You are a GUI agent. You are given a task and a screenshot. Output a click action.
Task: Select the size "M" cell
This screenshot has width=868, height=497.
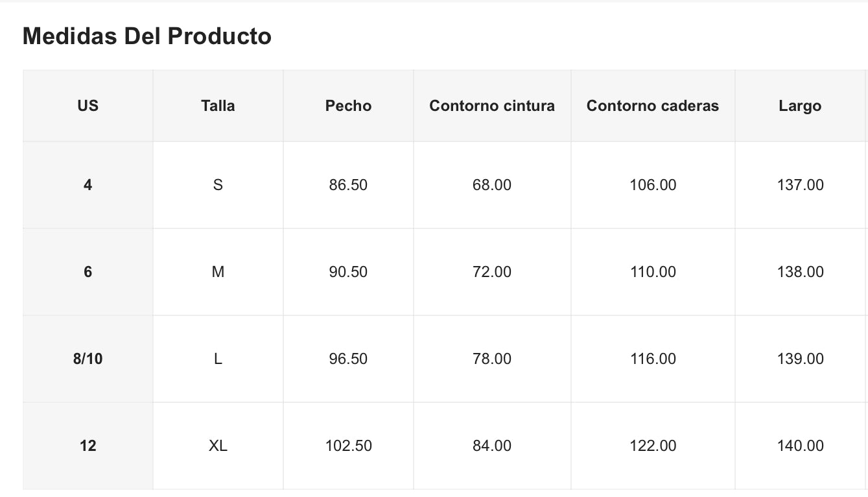218,272
